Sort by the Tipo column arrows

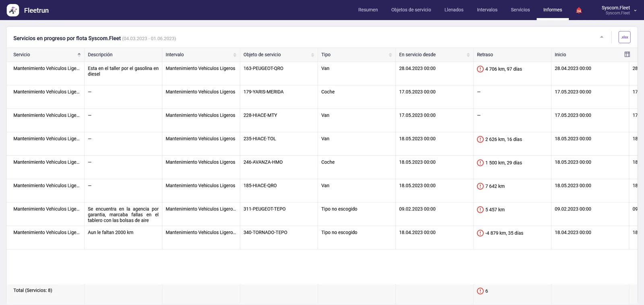coord(390,55)
